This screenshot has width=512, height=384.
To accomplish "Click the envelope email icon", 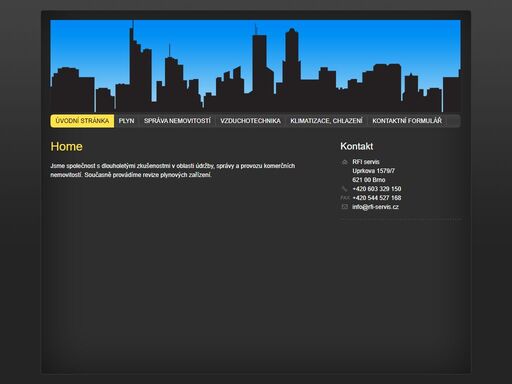I will point(345,207).
